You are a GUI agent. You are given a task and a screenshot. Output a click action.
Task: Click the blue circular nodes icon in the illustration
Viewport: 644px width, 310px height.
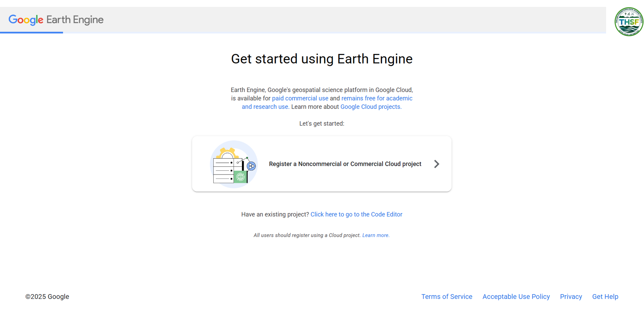point(251,166)
